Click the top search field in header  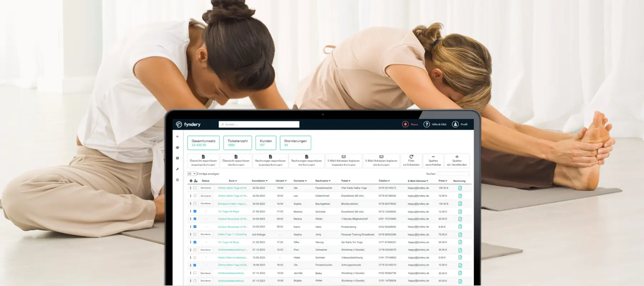(x=259, y=124)
